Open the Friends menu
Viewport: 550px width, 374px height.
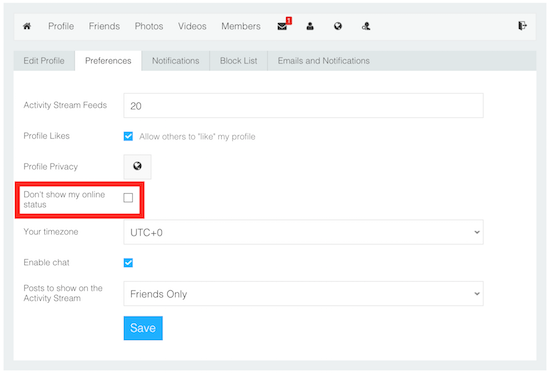click(x=104, y=26)
